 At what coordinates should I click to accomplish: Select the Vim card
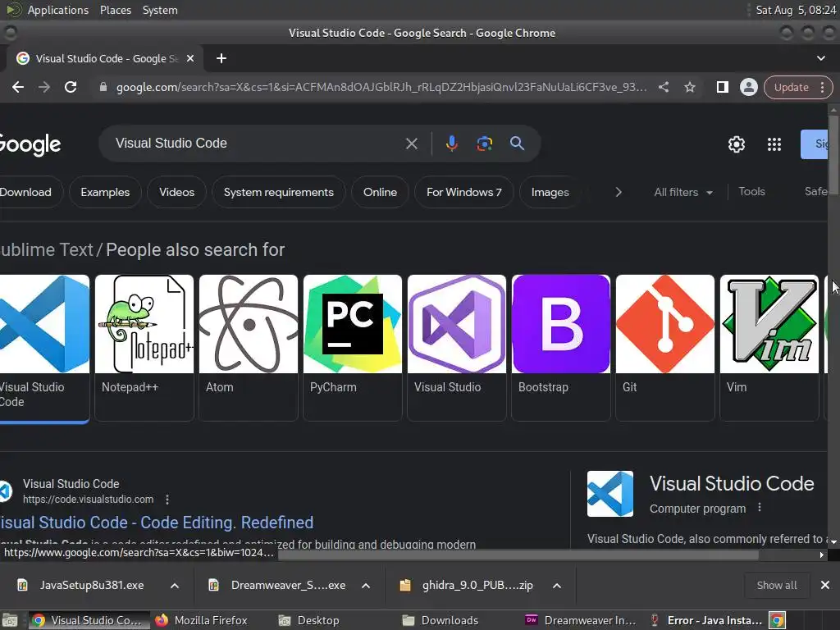coord(769,348)
